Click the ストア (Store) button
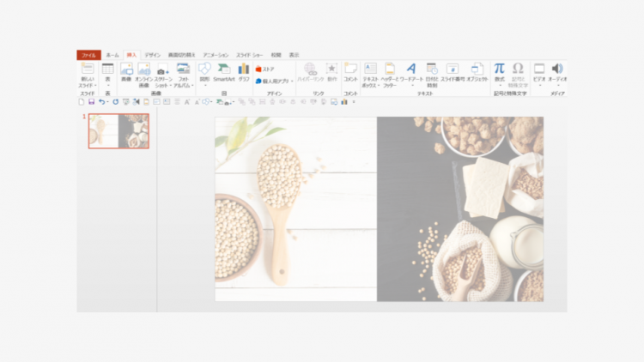 tap(265, 68)
